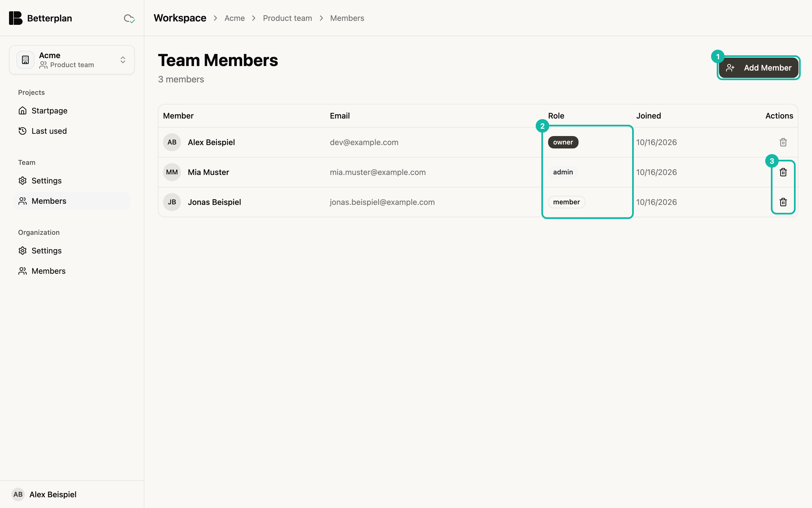This screenshot has width=812, height=508.
Task: Click the add-user icon in Add Member
Action: pos(730,68)
